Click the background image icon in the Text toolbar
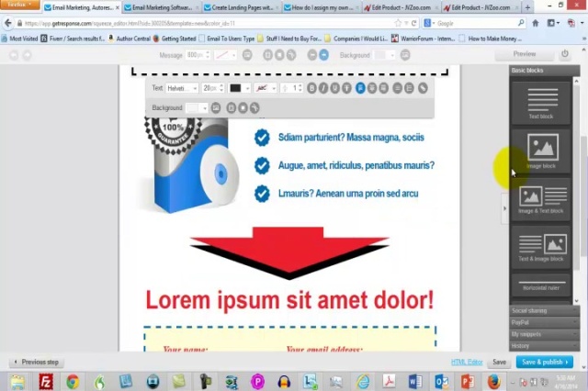The width and height of the screenshot is (588, 391). pyautogui.click(x=216, y=108)
